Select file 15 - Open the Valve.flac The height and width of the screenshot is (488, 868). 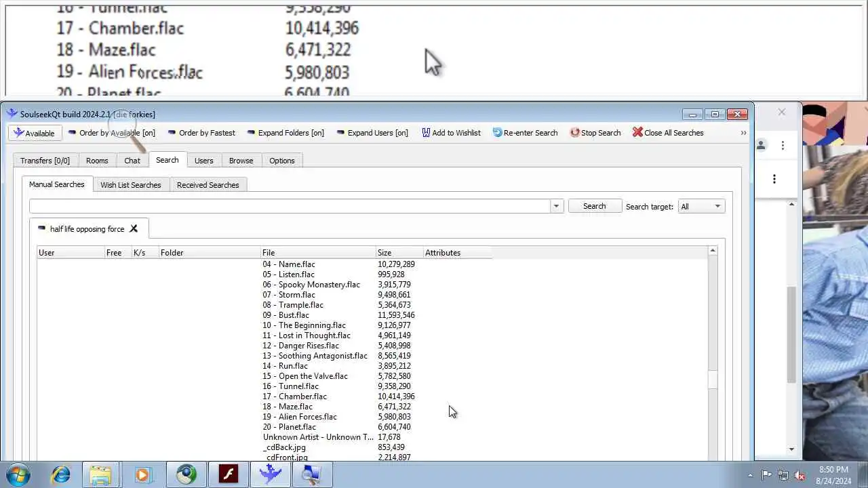(x=305, y=376)
